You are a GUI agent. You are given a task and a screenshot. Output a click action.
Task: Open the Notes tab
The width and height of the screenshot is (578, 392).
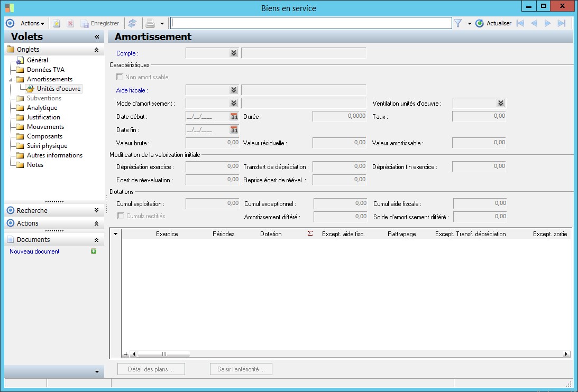coord(35,165)
